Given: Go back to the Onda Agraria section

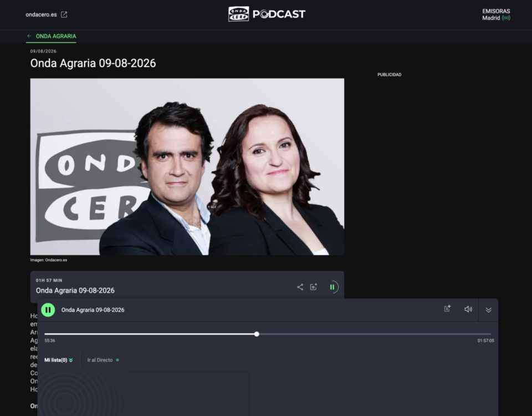Looking at the screenshot, I should point(51,37).
